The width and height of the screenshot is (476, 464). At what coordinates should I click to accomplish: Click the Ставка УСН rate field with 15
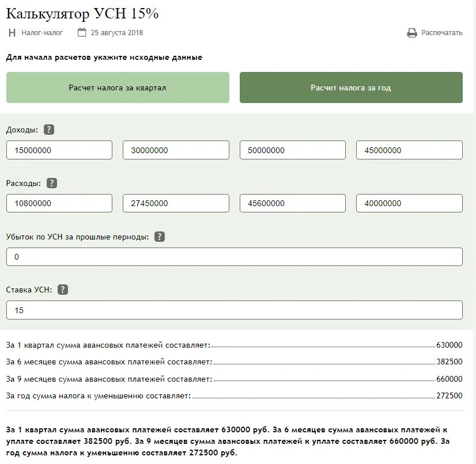click(x=235, y=310)
